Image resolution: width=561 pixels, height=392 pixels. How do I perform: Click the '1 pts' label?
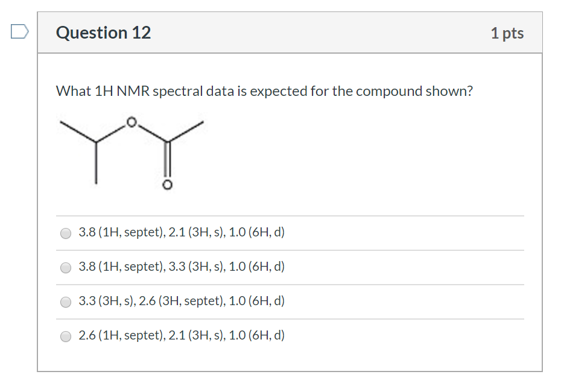507,33
